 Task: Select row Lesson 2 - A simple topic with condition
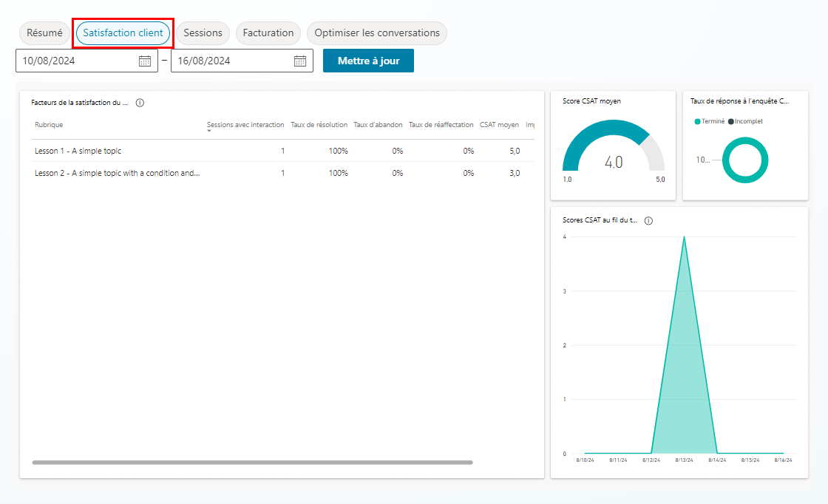click(x=283, y=173)
